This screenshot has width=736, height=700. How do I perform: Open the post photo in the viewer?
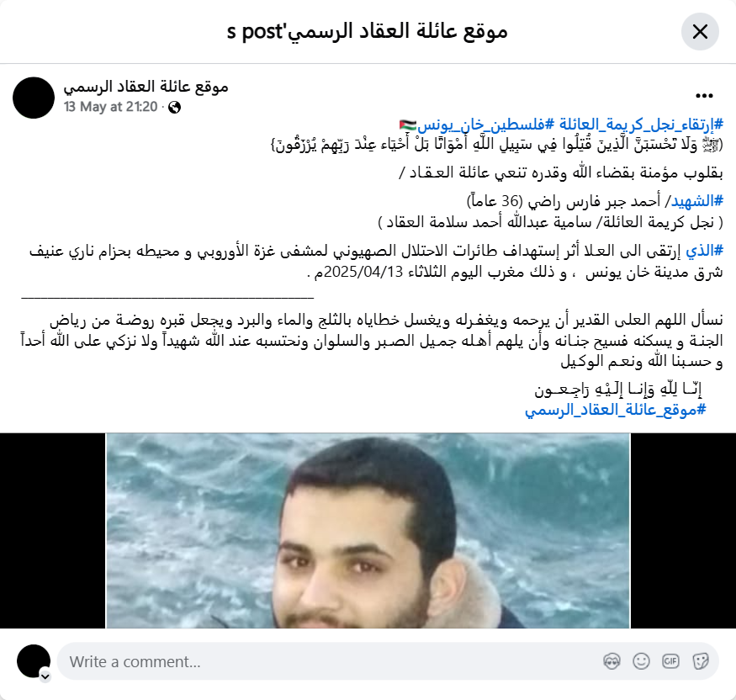368,531
